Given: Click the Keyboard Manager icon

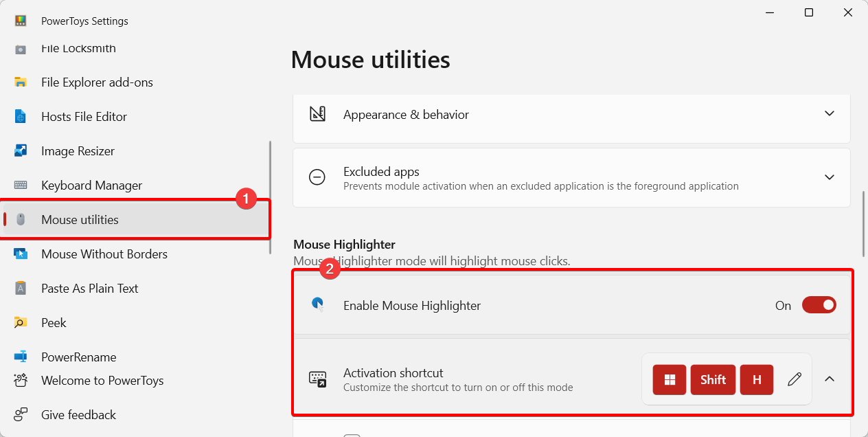Looking at the screenshot, I should click(21, 186).
